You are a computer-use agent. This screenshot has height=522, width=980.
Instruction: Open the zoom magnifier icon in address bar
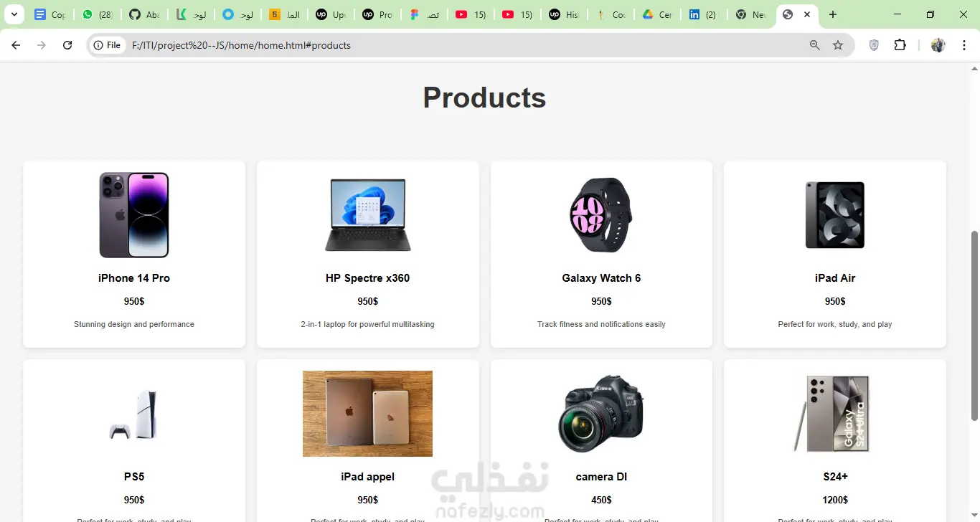point(815,45)
